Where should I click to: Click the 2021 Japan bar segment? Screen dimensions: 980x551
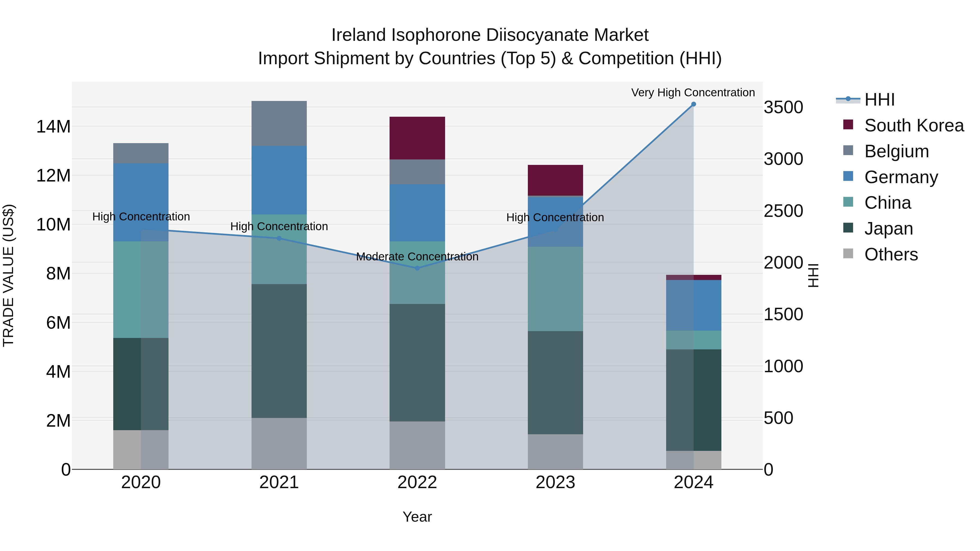click(279, 351)
